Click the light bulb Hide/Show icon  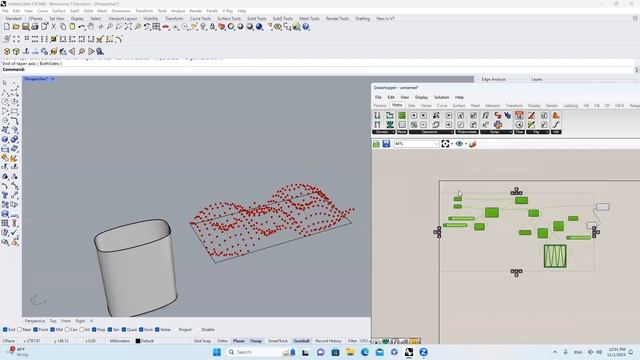pos(203,27)
